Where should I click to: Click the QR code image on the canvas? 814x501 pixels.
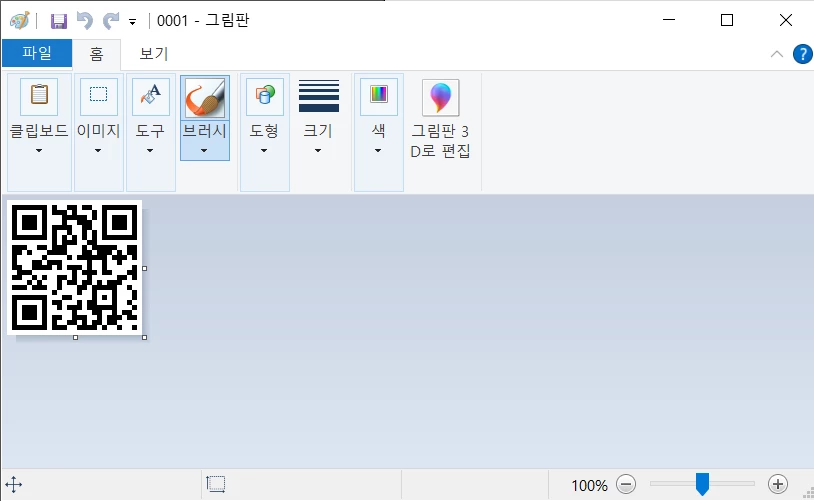click(x=75, y=267)
